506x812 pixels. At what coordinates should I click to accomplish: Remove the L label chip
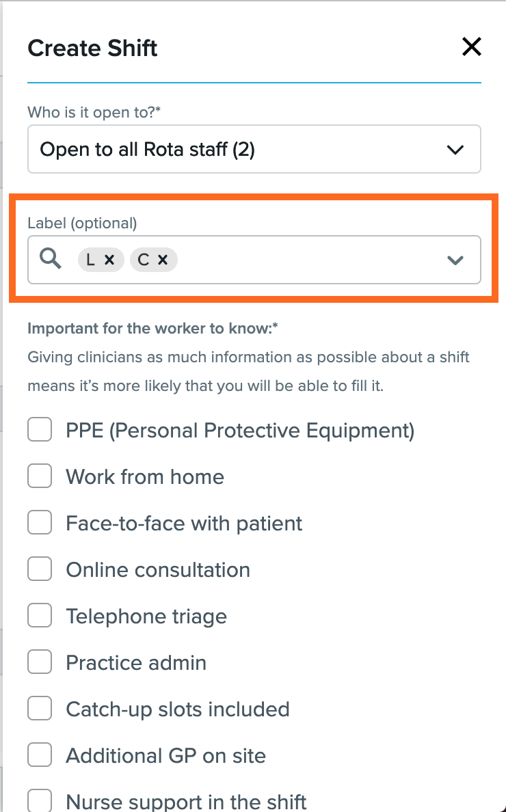[x=109, y=260]
